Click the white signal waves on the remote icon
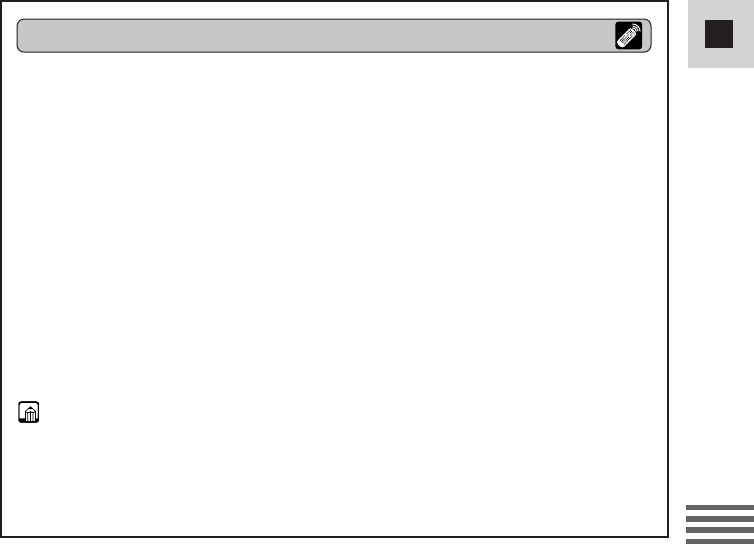Screen dimensions: 754x544 point(636,29)
